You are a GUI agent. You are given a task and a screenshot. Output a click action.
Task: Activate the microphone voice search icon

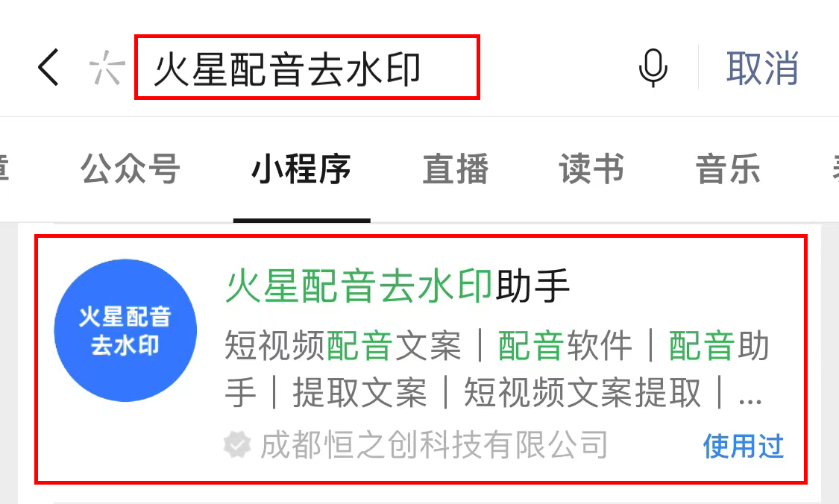pyautogui.click(x=653, y=68)
